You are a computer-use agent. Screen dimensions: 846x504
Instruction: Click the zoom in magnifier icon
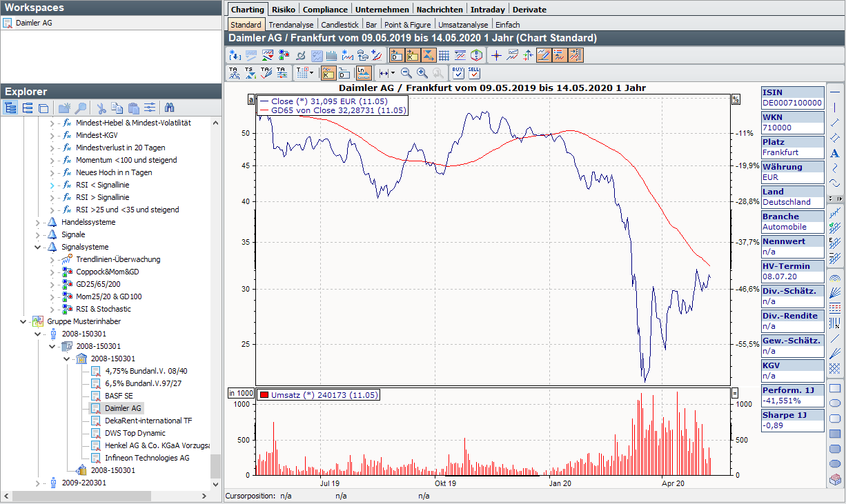click(x=422, y=72)
